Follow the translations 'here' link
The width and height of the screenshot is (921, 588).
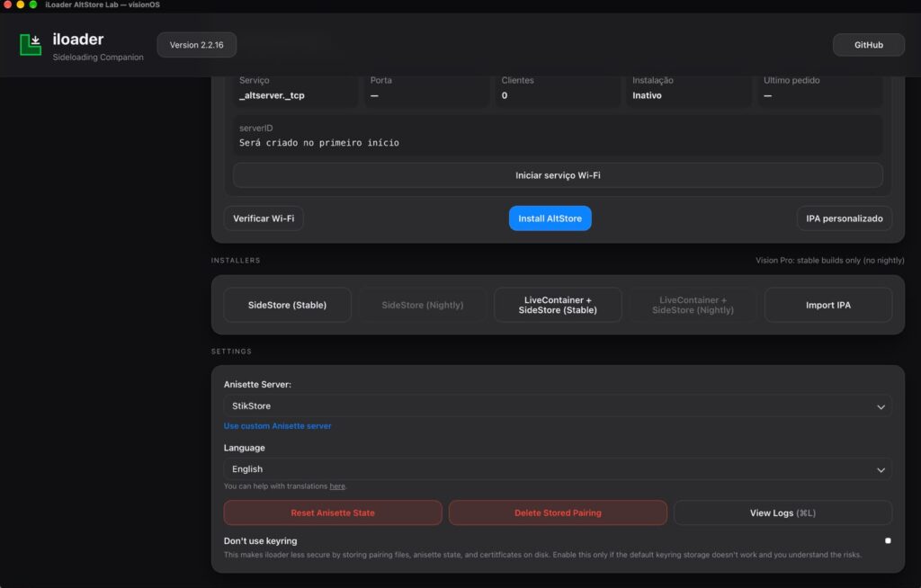pyautogui.click(x=337, y=486)
